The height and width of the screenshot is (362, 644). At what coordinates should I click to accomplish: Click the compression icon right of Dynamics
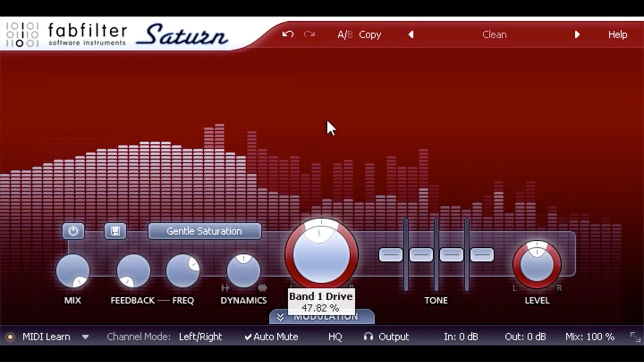pos(262,288)
